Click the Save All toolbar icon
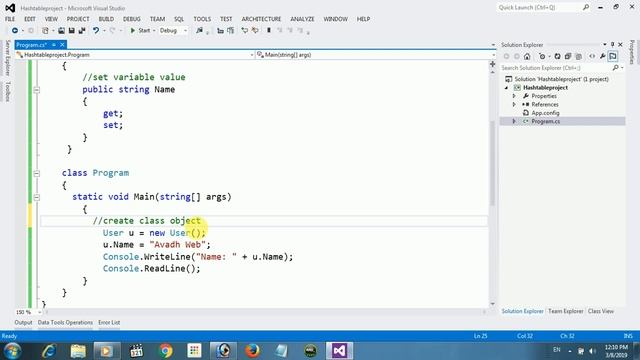 point(82,31)
